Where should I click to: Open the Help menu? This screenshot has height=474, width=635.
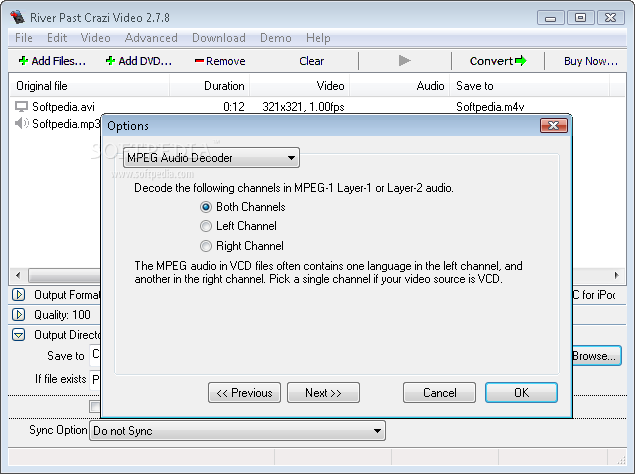[x=318, y=38]
